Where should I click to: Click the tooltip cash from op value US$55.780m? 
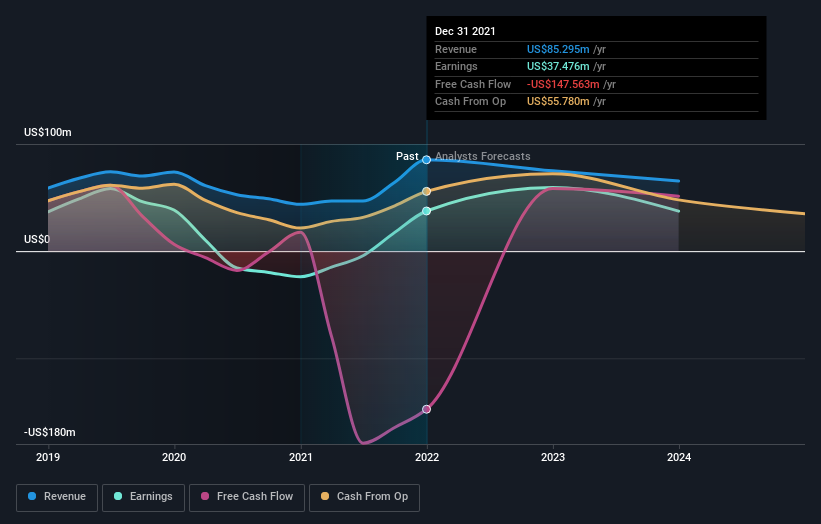(558, 102)
